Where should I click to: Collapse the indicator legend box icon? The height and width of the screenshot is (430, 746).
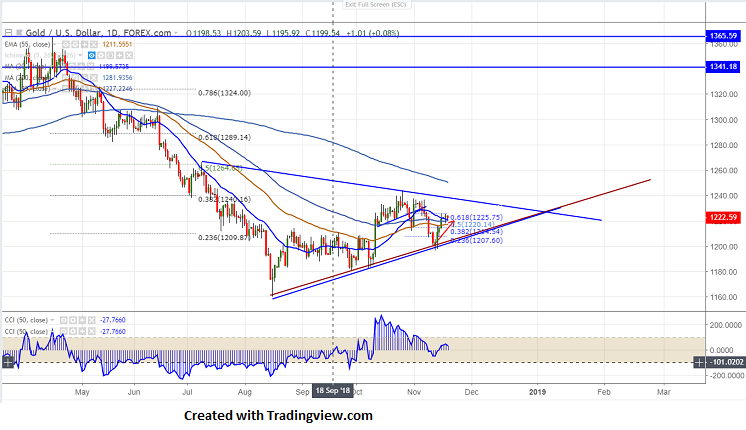tap(8, 33)
